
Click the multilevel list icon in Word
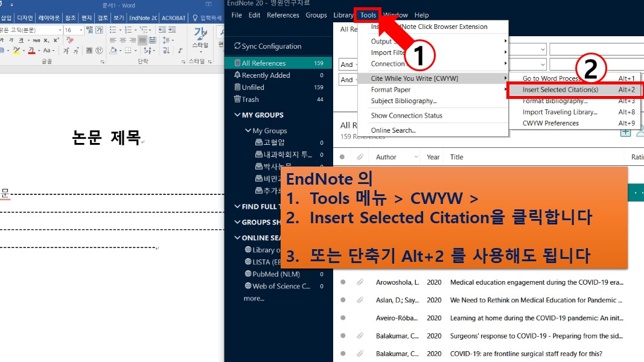[144, 30]
